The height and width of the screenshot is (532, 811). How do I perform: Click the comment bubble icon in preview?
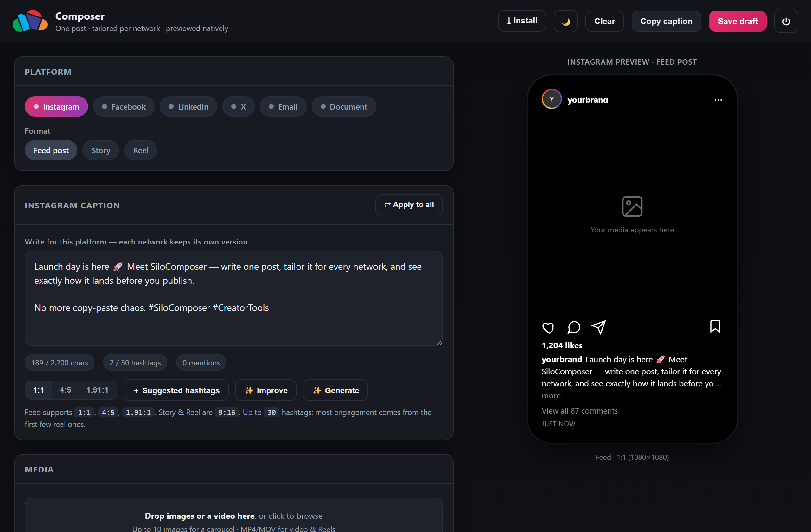573,328
